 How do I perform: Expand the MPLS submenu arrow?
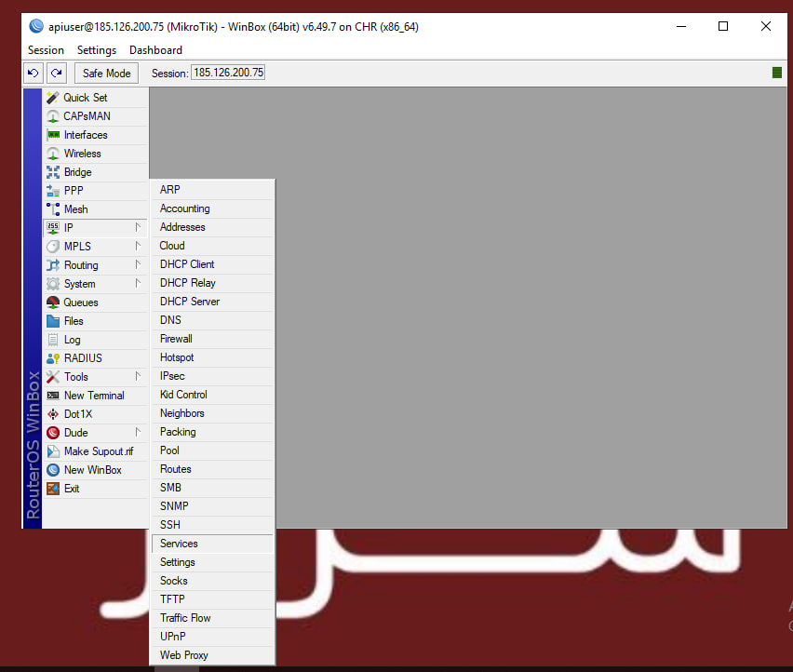coord(138,247)
